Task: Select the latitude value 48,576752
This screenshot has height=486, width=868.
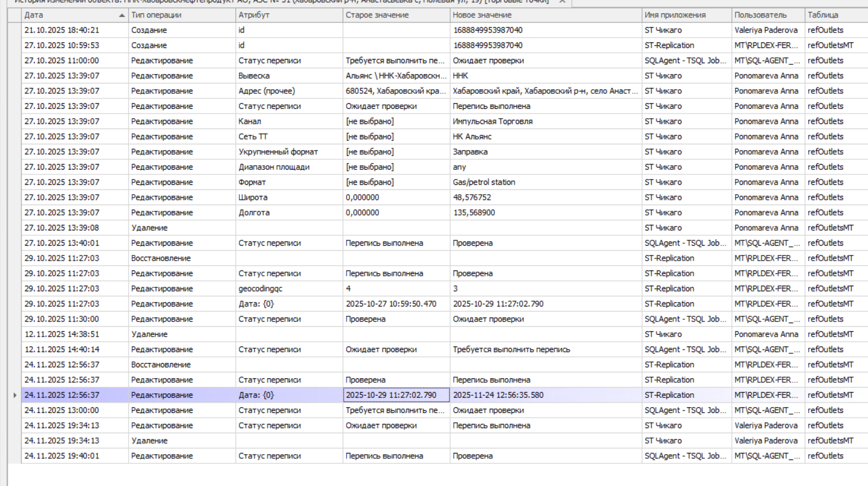Action: [546, 198]
